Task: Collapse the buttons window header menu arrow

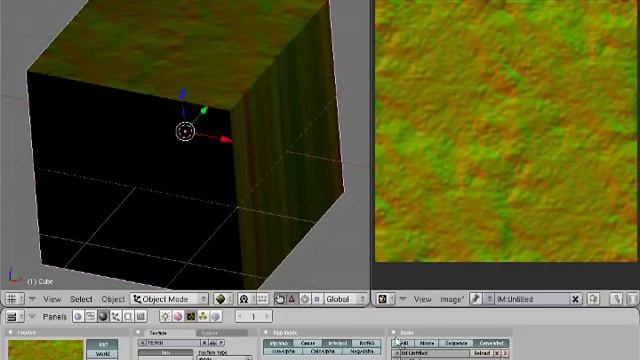Action: pos(33,316)
